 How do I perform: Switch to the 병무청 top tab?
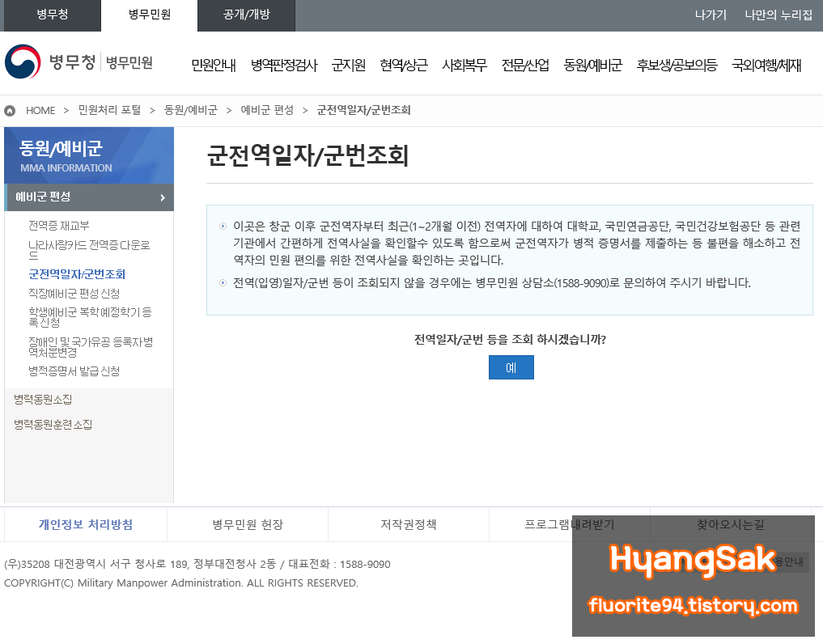53,15
